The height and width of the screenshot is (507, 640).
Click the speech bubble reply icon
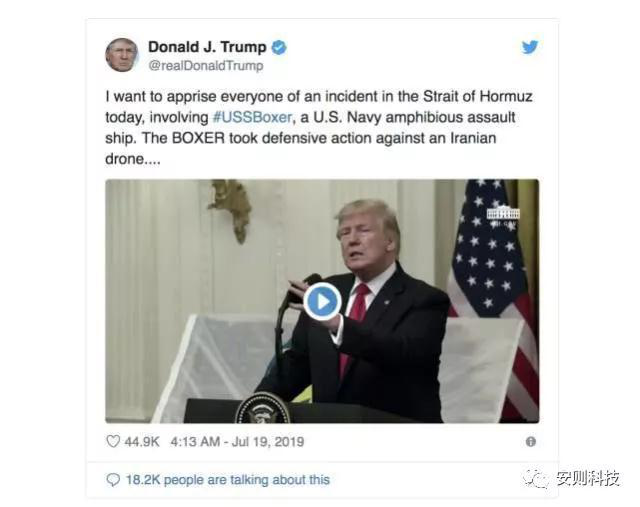[113, 480]
